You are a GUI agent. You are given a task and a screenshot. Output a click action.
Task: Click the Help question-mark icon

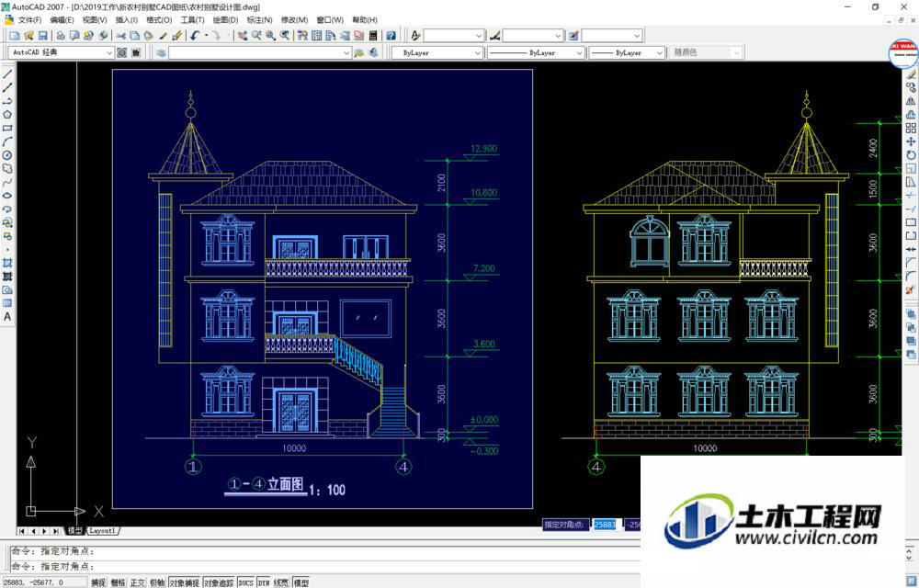tap(391, 36)
